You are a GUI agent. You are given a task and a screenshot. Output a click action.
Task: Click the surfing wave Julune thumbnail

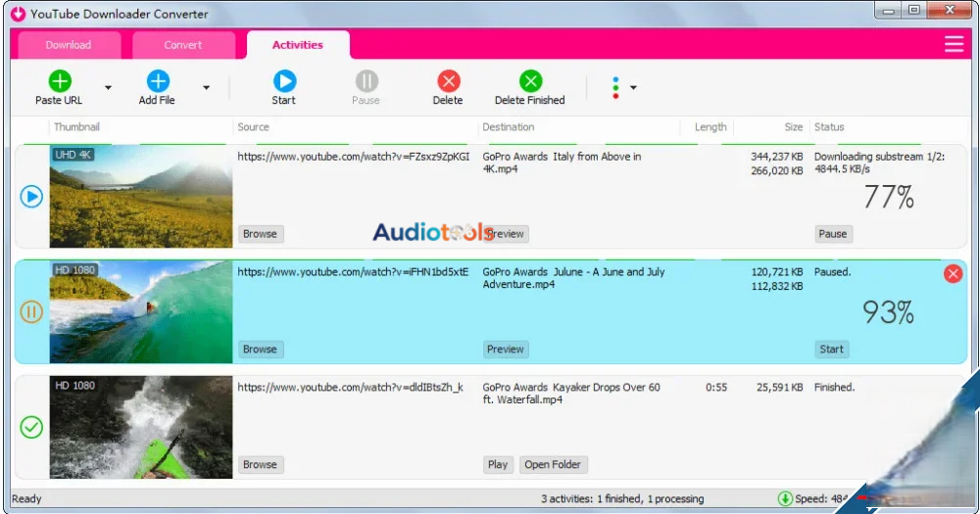140,311
